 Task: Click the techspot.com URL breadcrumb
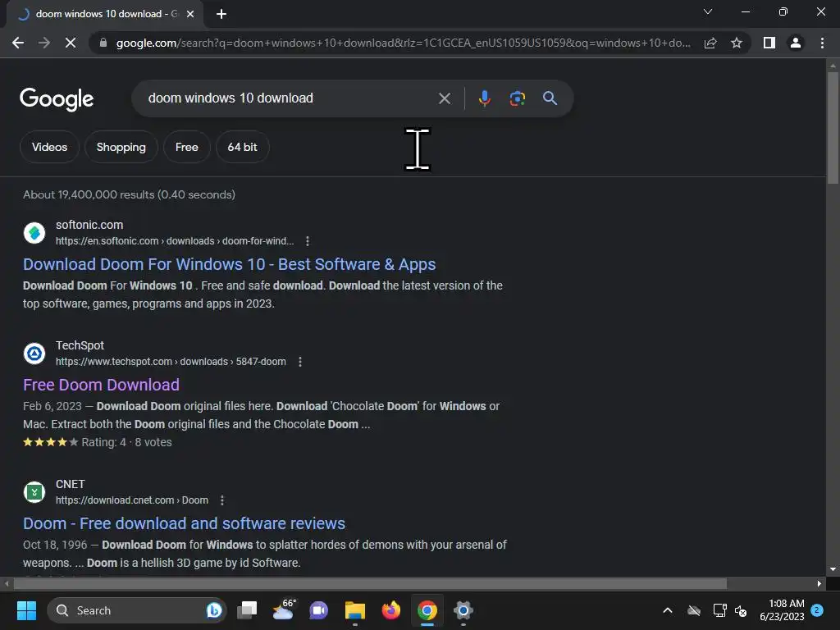click(171, 362)
